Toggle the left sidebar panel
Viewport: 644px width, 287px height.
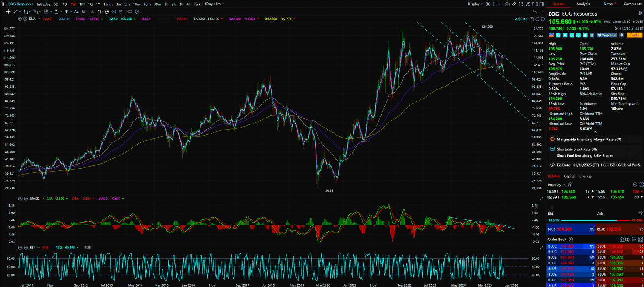(x=4, y=4)
